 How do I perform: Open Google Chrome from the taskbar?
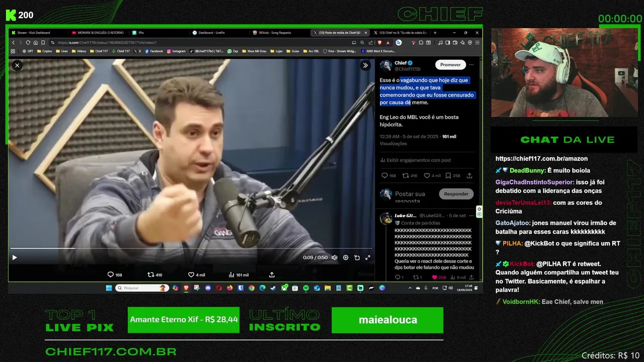tap(252, 288)
